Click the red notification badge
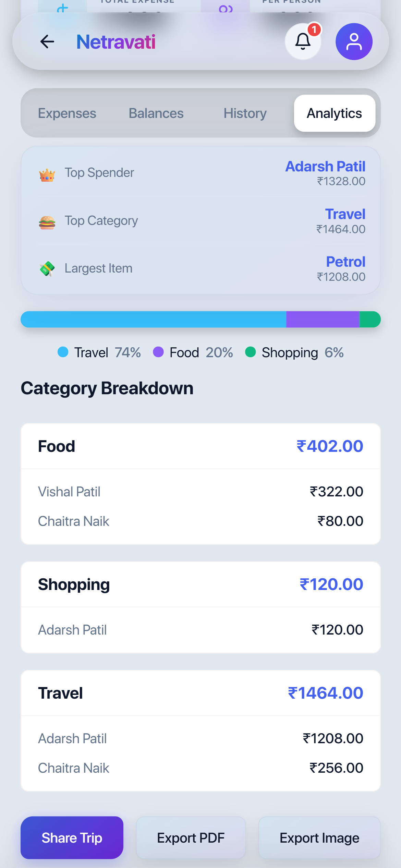 point(314,30)
